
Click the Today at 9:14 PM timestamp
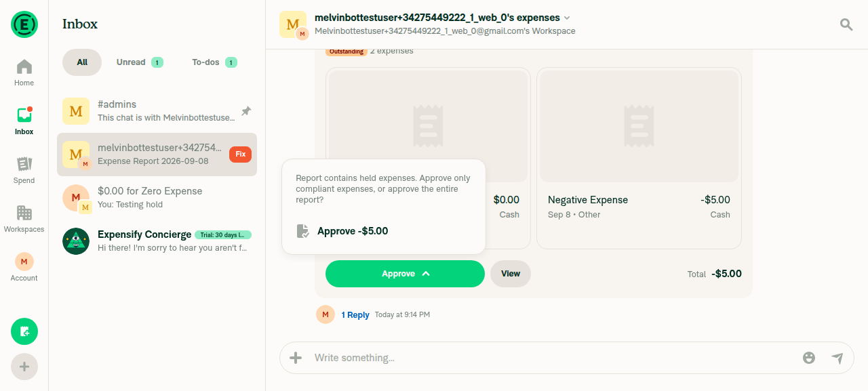click(x=402, y=315)
